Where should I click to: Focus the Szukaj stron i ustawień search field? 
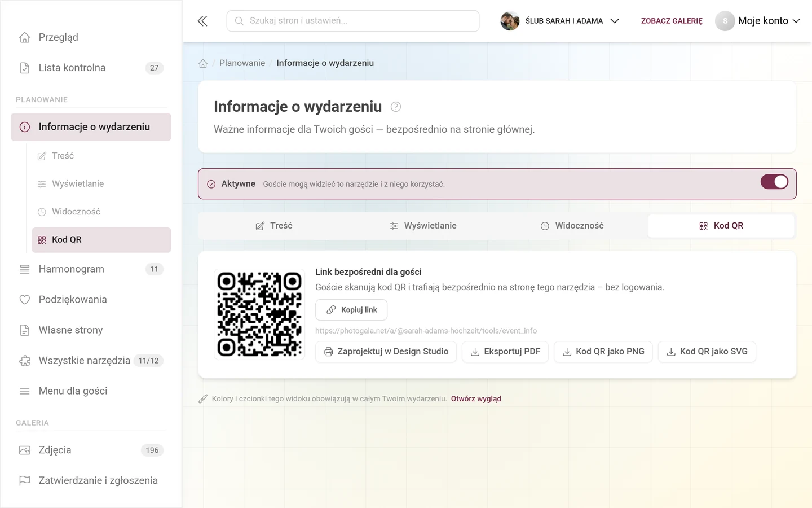353,21
